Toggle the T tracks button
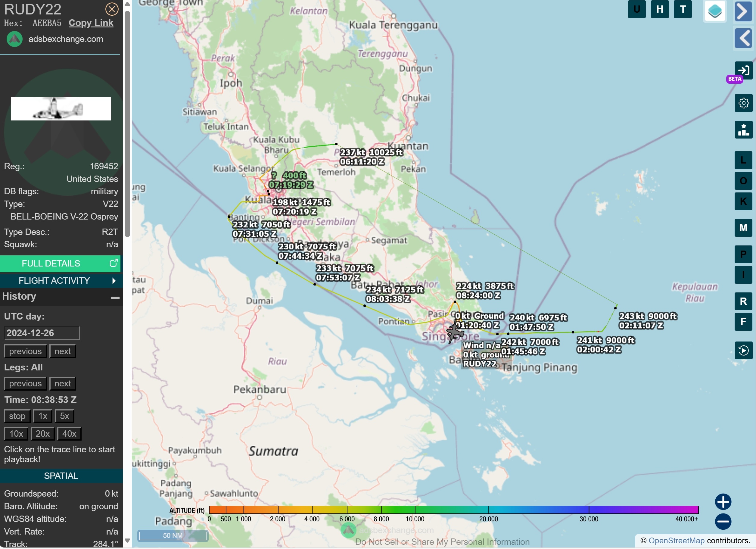The image size is (756, 549). pyautogui.click(x=683, y=9)
